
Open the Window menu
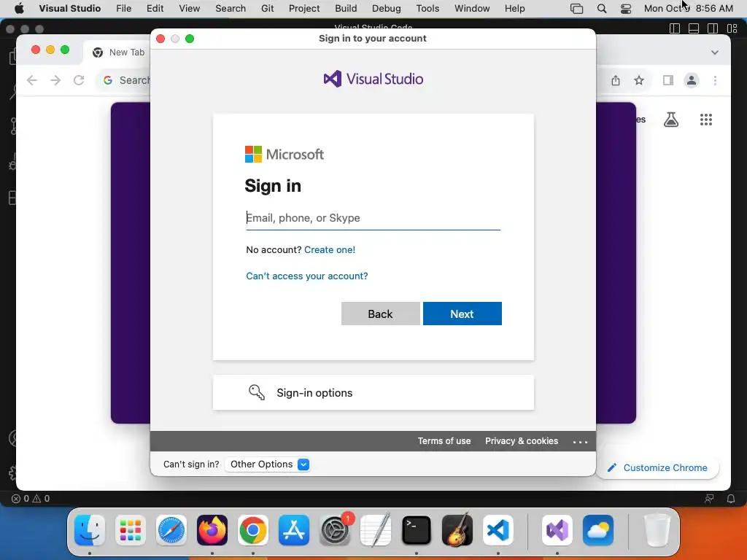pos(472,8)
